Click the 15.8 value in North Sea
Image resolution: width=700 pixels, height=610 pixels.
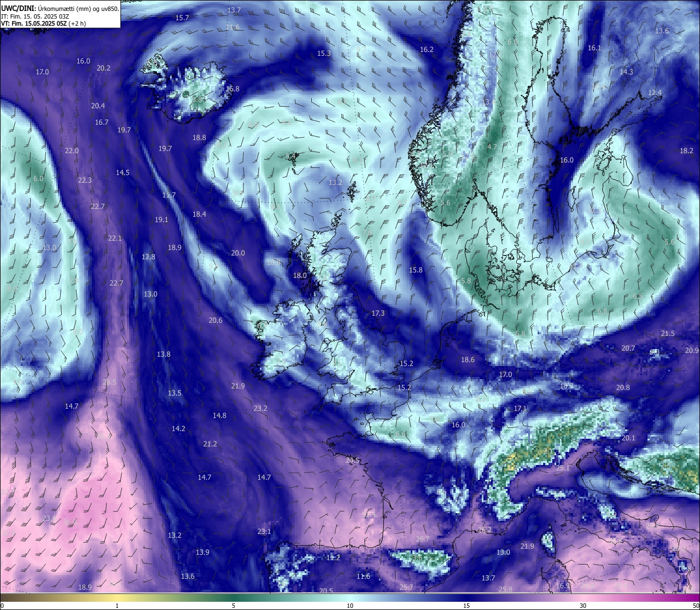[x=416, y=270]
